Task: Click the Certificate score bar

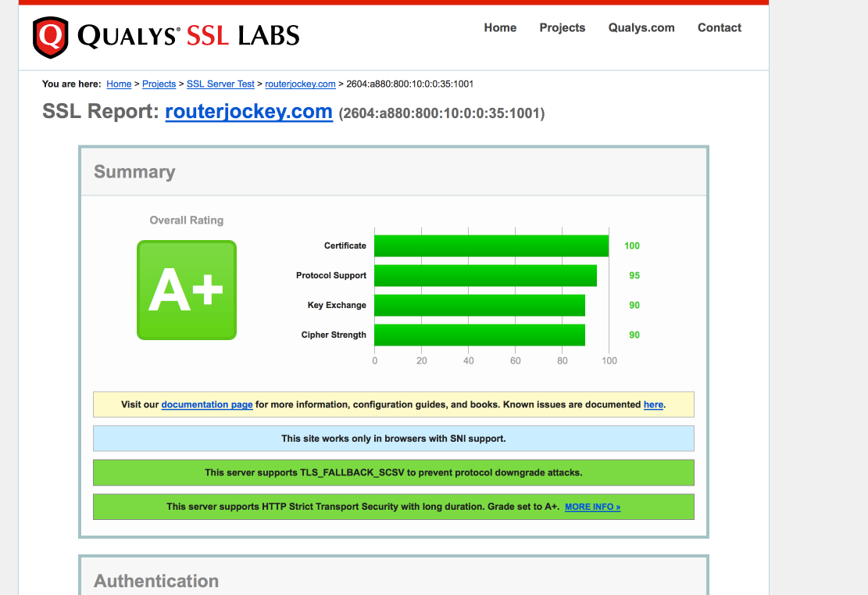Action: pos(491,246)
